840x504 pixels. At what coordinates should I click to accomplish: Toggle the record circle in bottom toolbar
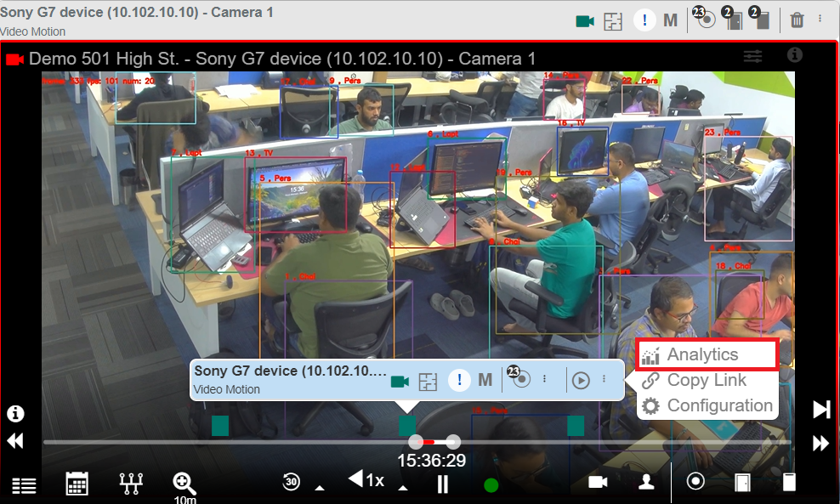(695, 481)
